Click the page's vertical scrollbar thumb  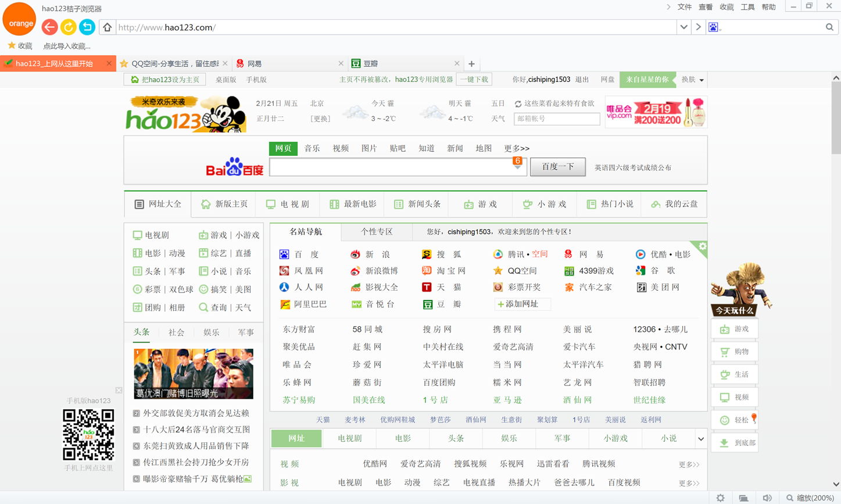836,116
